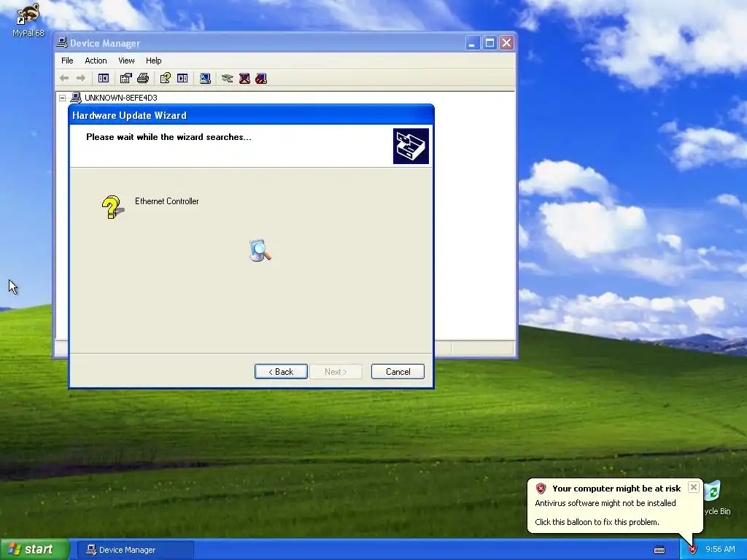Click the security alert shield tray icon

pyautogui.click(x=692, y=550)
